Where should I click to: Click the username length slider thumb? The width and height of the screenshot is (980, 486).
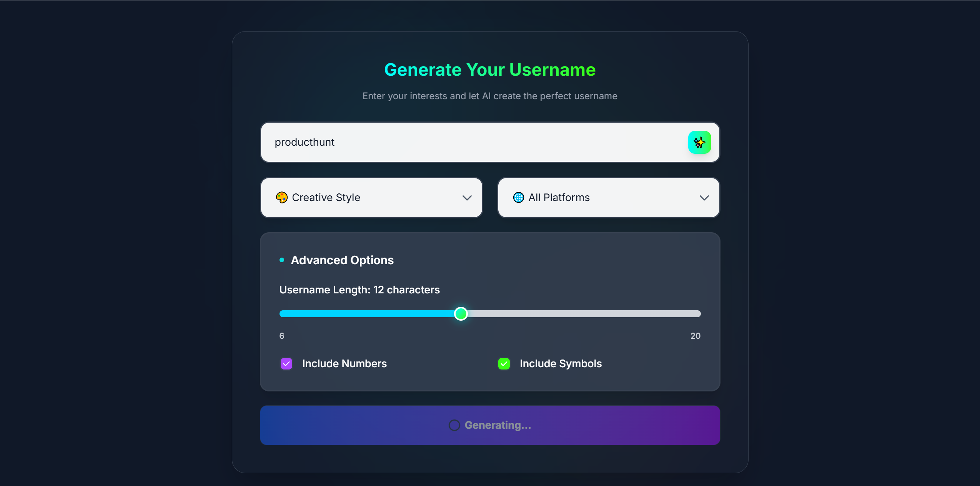point(461,314)
